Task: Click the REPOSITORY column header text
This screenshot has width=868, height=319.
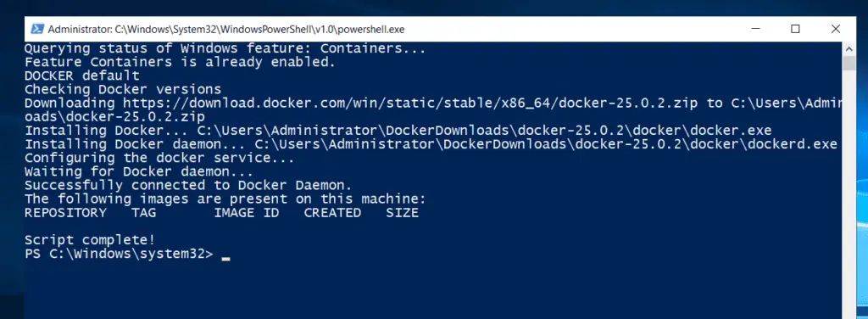Action: pyautogui.click(x=65, y=213)
